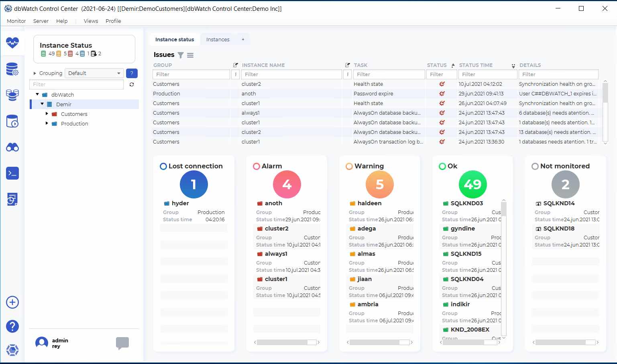Image resolution: width=617 pixels, height=364 pixels.
Task: Open the hyder instance in Lost connection card
Action: 180,203
